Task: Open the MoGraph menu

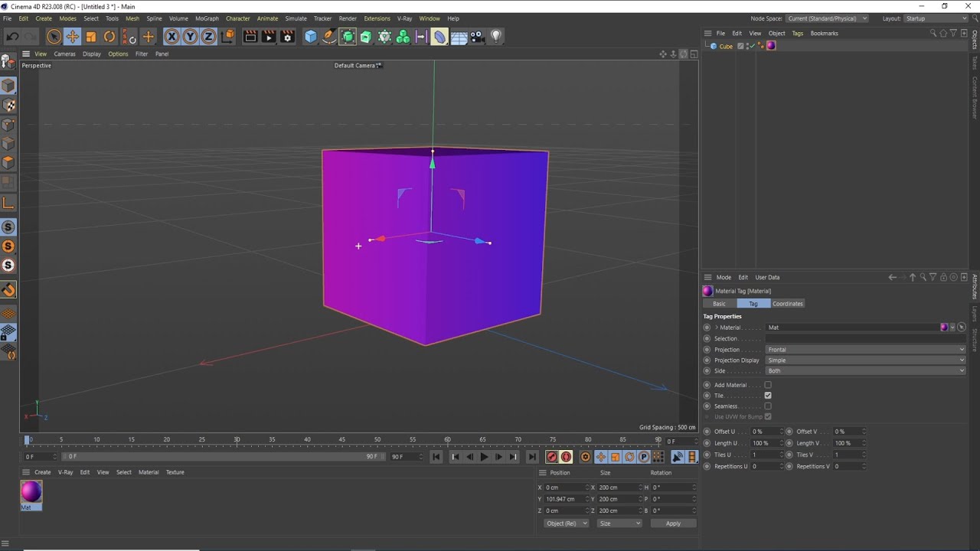Action: click(x=207, y=18)
